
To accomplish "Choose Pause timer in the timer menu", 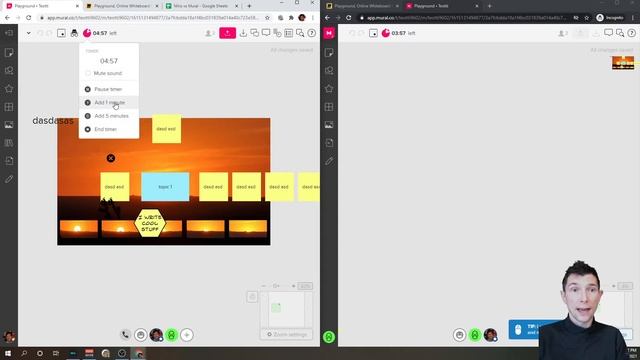I will pos(109,89).
